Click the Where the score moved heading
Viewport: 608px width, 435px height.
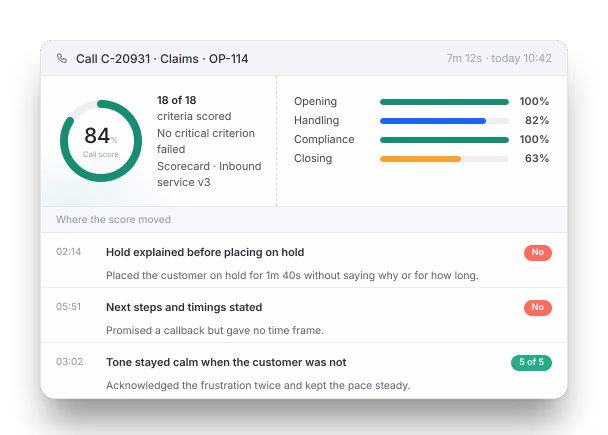tap(113, 219)
